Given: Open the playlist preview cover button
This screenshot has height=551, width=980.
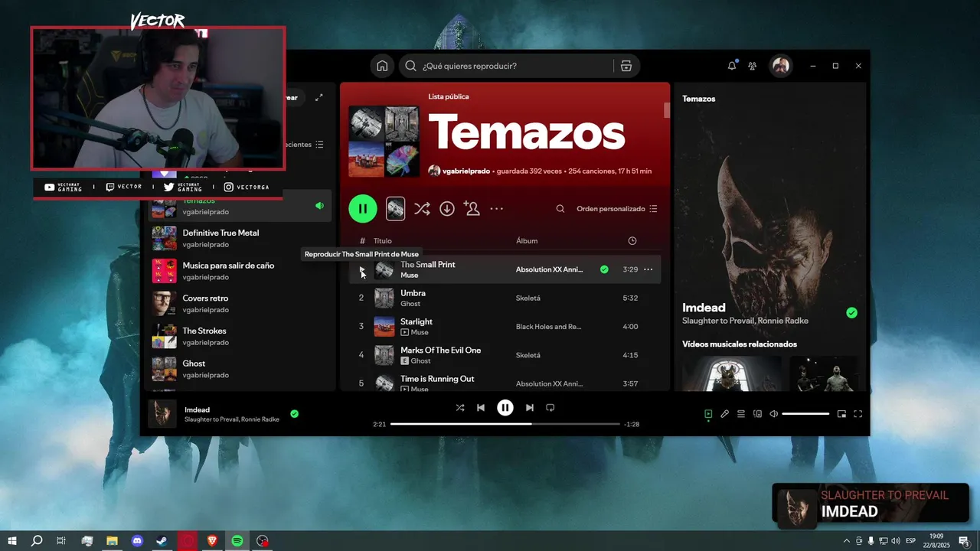Looking at the screenshot, I should pyautogui.click(x=395, y=208).
